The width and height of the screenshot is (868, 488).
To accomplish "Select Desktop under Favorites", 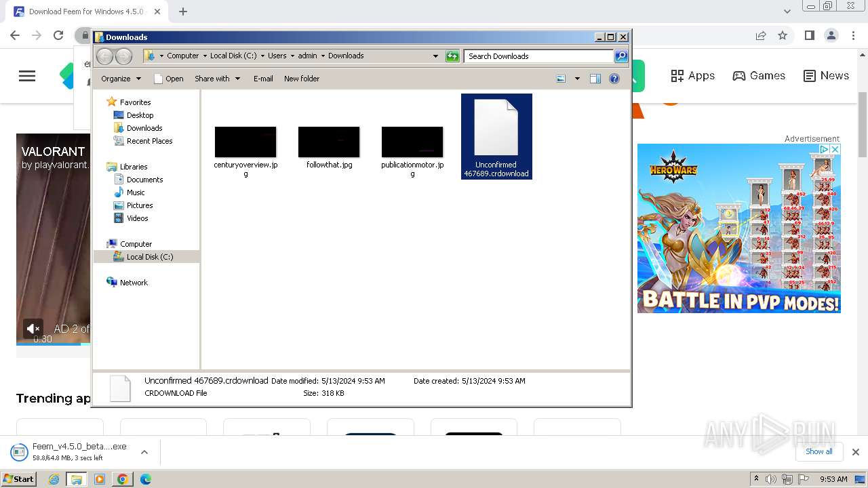I will point(140,115).
